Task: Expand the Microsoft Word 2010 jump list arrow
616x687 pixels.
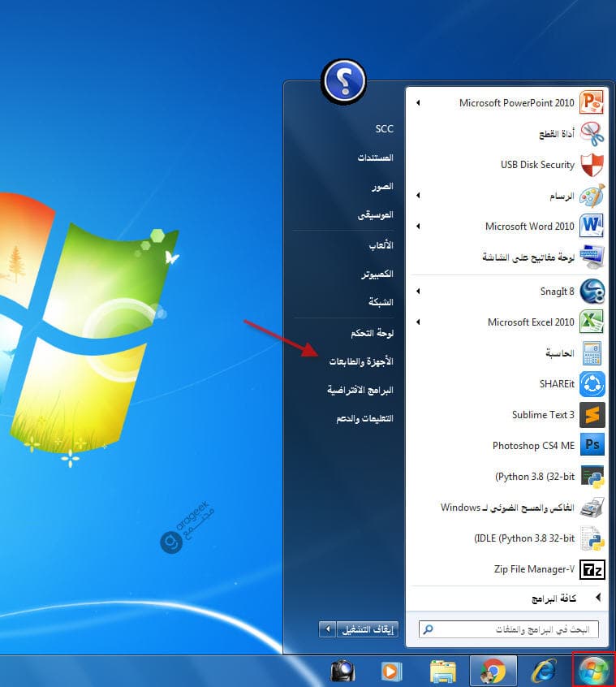Action: (x=418, y=227)
